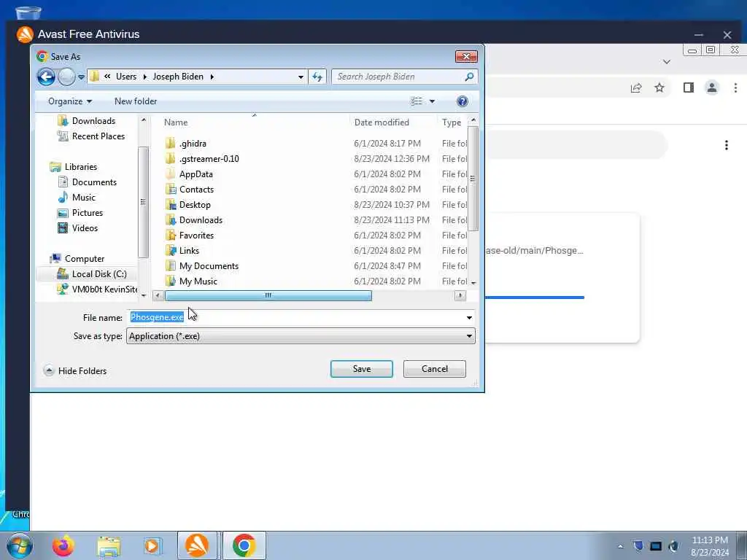
Task: Sort by the Type column header
Action: [452, 122]
